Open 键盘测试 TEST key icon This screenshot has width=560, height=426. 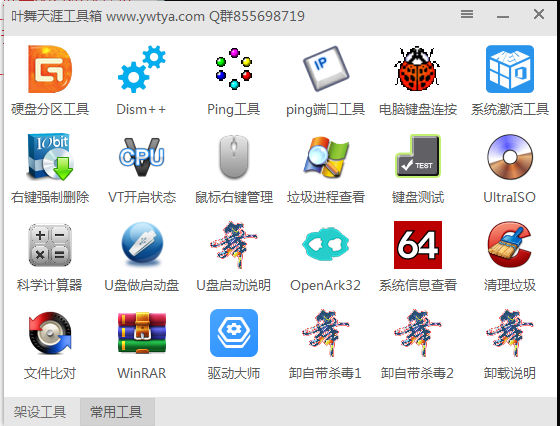(418, 156)
